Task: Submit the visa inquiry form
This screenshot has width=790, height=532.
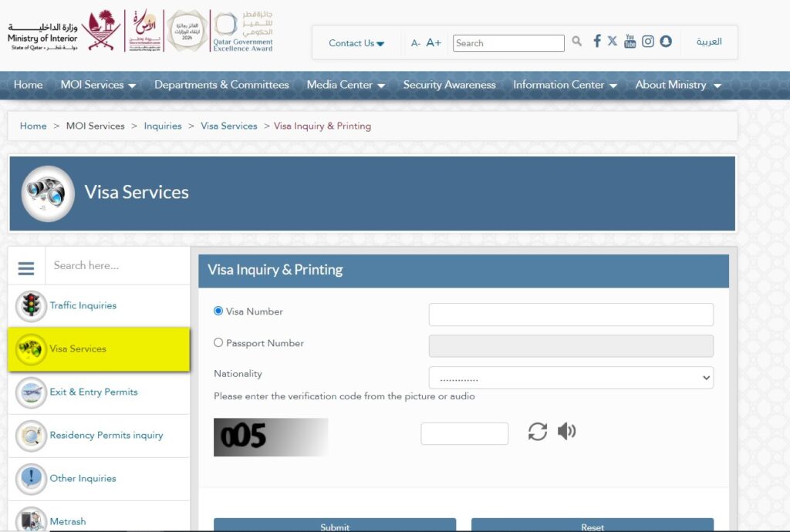Action: [335, 526]
